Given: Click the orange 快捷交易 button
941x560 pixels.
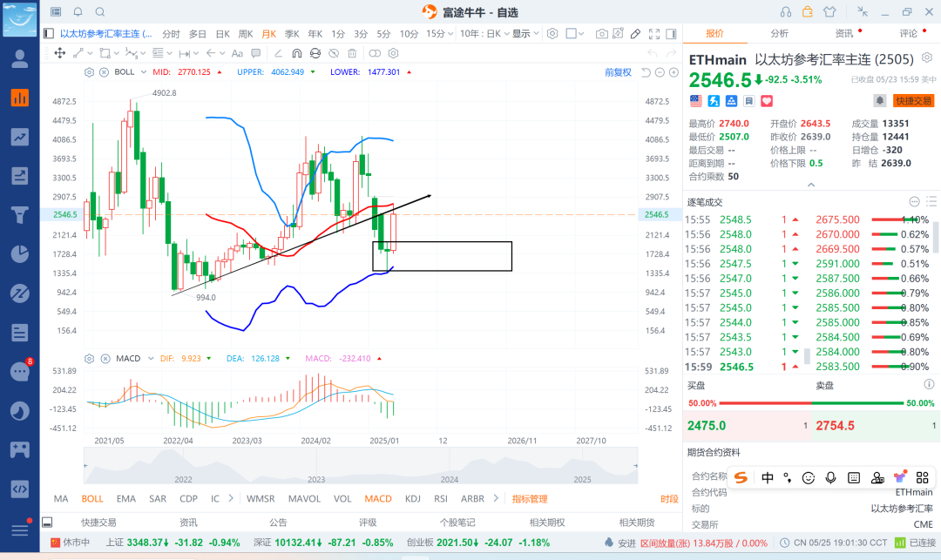Looking at the screenshot, I should click(x=913, y=101).
